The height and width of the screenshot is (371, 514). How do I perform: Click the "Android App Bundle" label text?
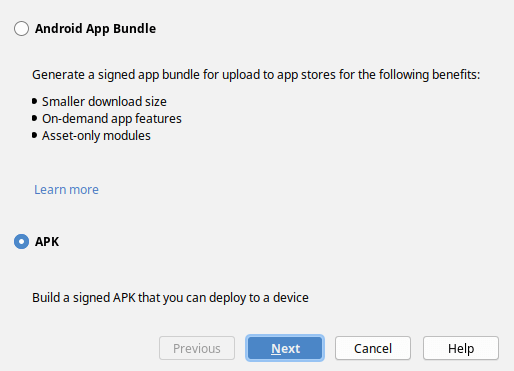point(95,29)
